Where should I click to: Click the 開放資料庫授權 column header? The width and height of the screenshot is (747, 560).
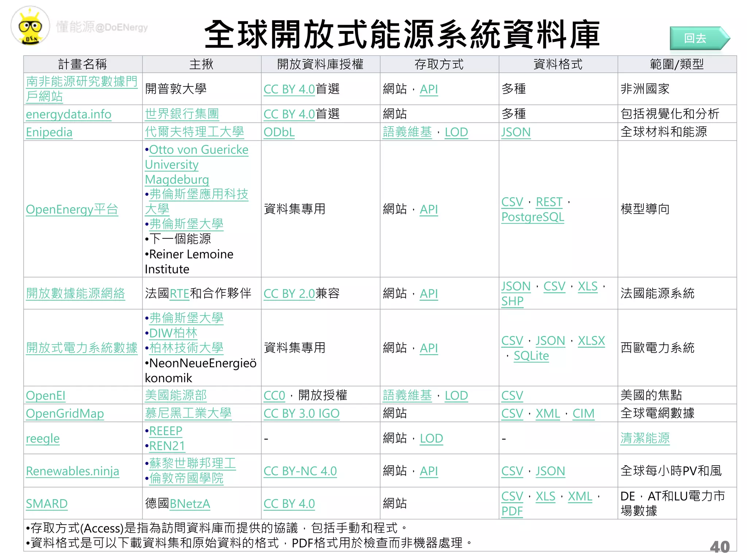click(x=320, y=64)
